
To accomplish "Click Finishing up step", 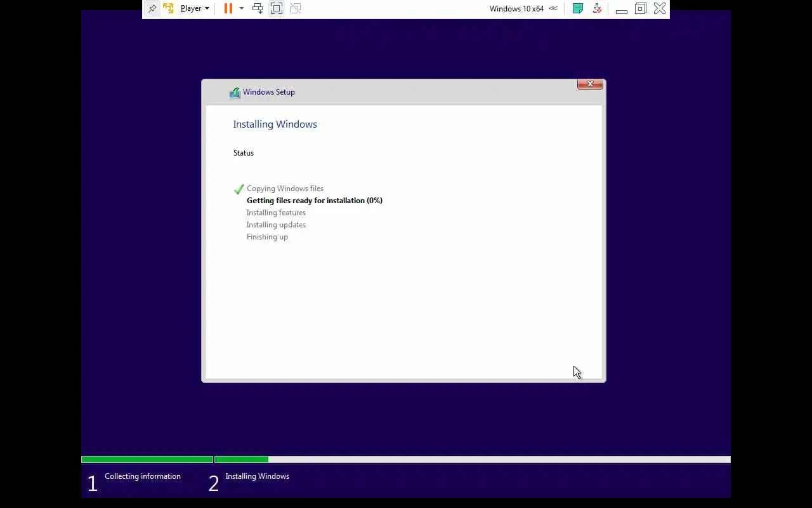I will 267,237.
